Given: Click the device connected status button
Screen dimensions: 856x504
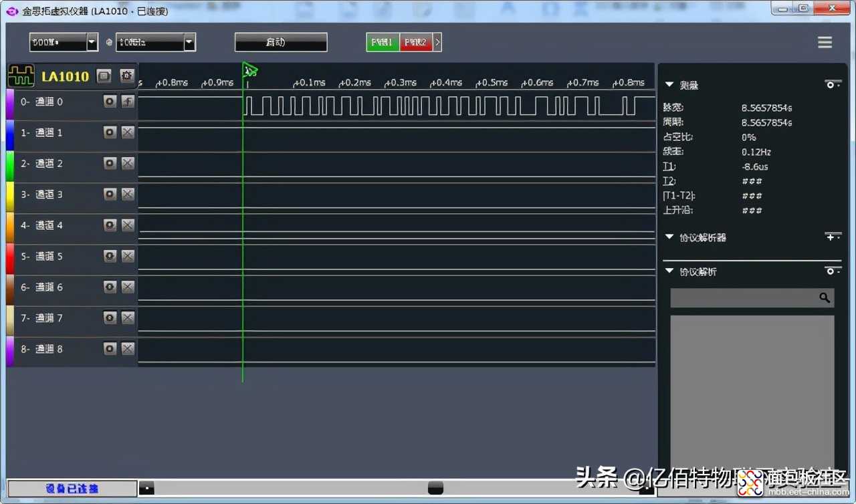Looking at the screenshot, I should (72, 489).
